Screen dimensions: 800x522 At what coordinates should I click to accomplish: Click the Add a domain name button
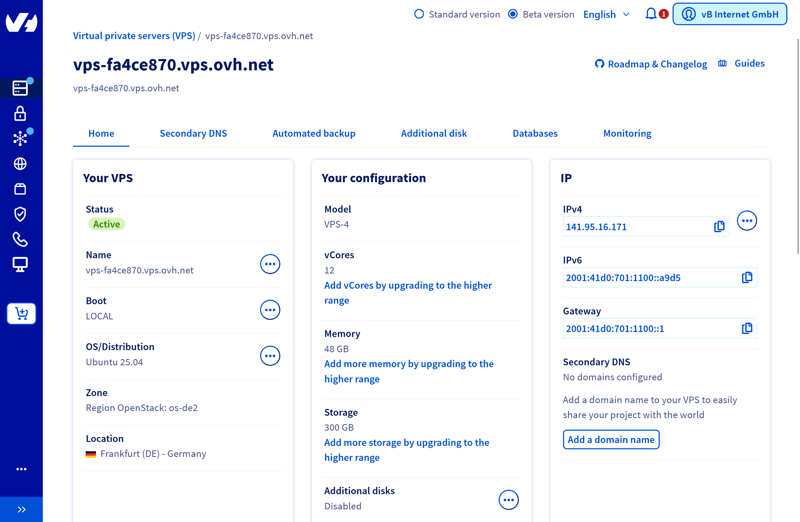pos(611,440)
